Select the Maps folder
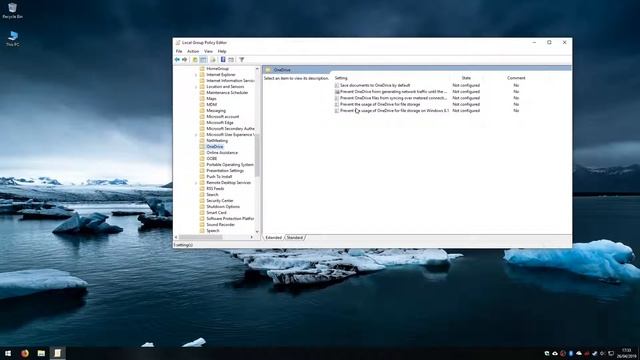The height and width of the screenshot is (360, 640). click(208, 99)
